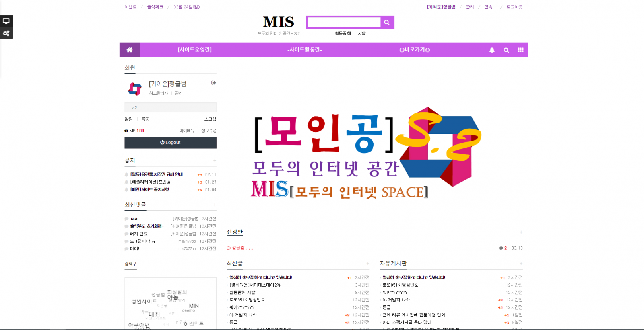Image resolution: width=644 pixels, height=330 pixels.
Task: Click the monitor icon on left edge
Action: 6,21
